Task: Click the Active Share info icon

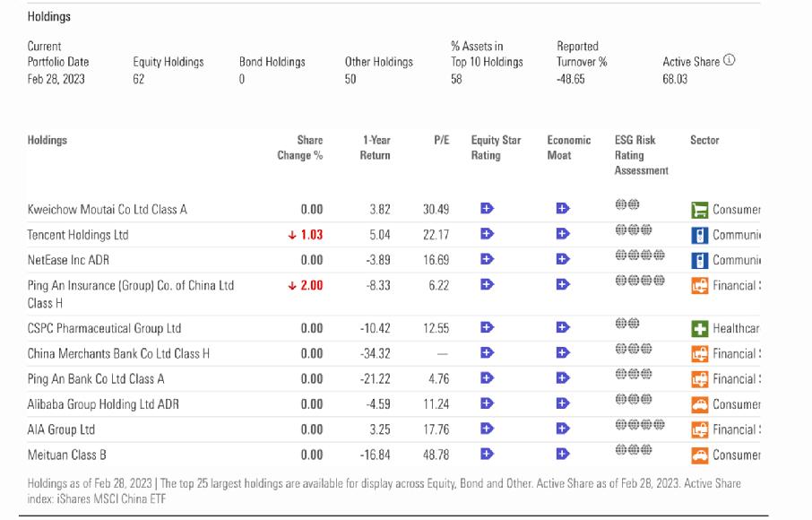Action: (729, 62)
